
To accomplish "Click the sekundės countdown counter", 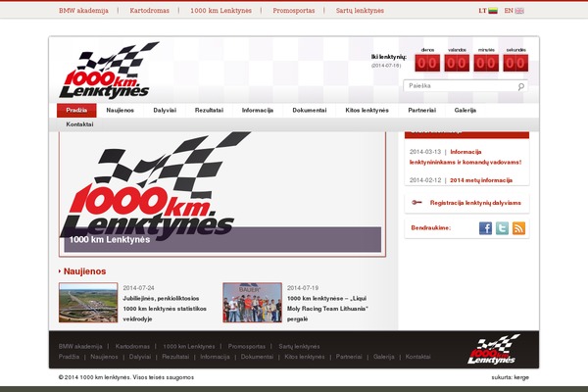I will [515, 63].
